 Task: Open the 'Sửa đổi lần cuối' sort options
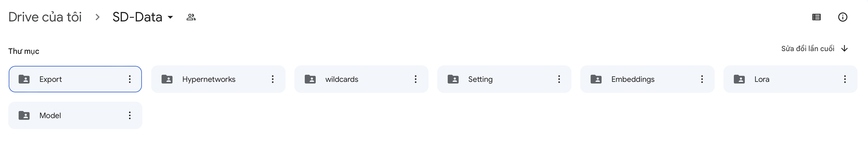click(x=807, y=49)
